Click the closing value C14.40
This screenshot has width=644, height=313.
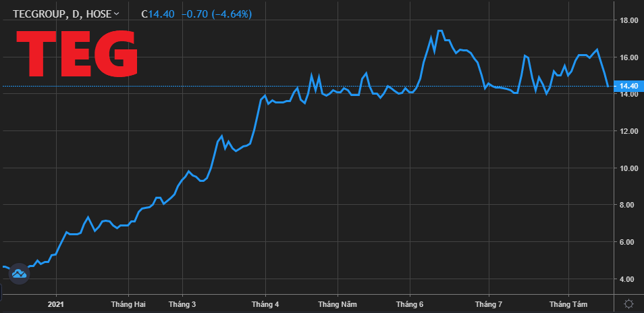click(x=158, y=14)
